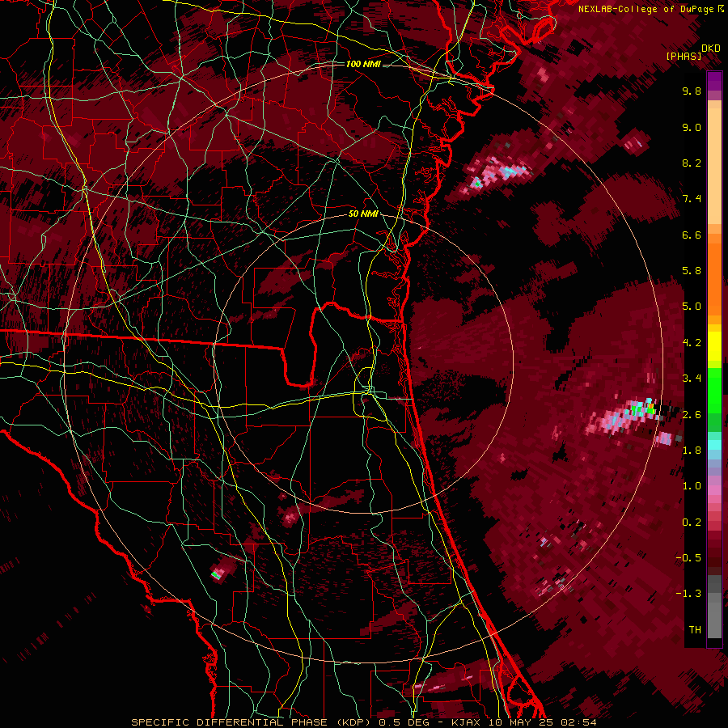Click the 2.6 scale value
Image resolution: width=728 pixels, height=728 pixels.
(692, 415)
